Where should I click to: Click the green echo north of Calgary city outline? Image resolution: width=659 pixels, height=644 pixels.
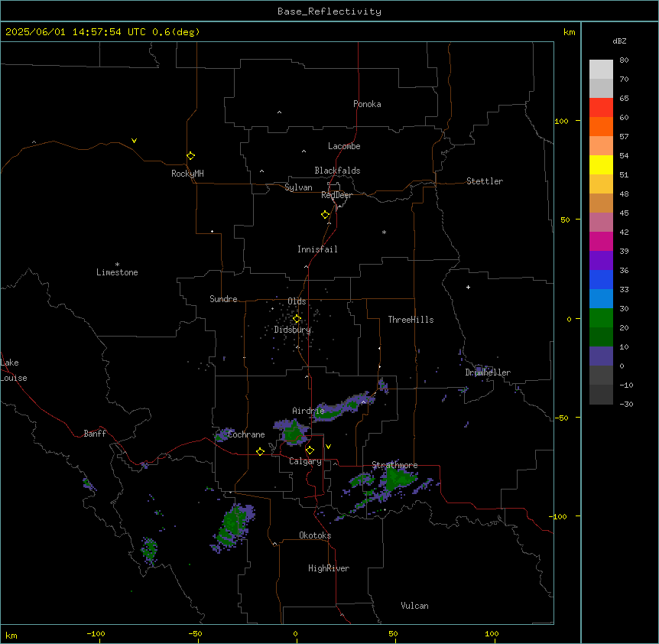point(293,433)
